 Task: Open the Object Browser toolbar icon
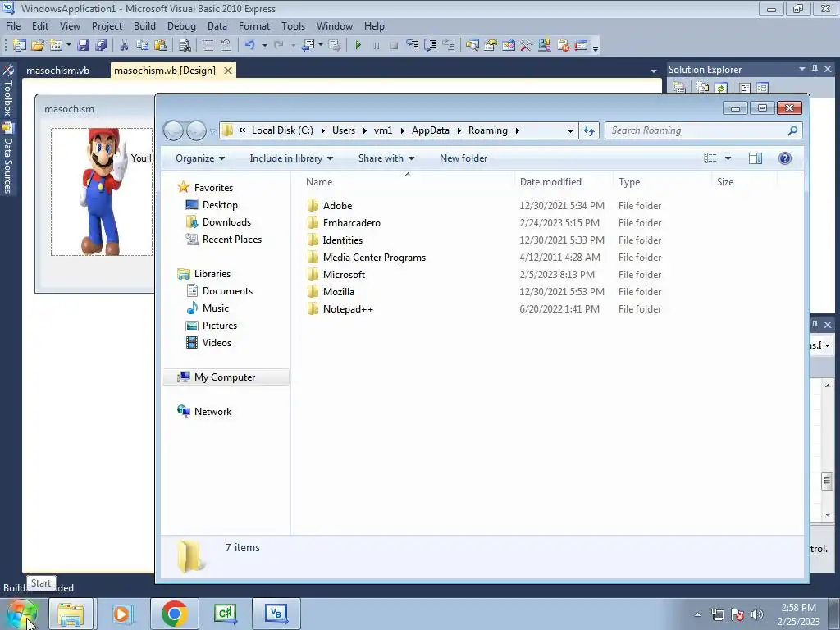point(509,46)
